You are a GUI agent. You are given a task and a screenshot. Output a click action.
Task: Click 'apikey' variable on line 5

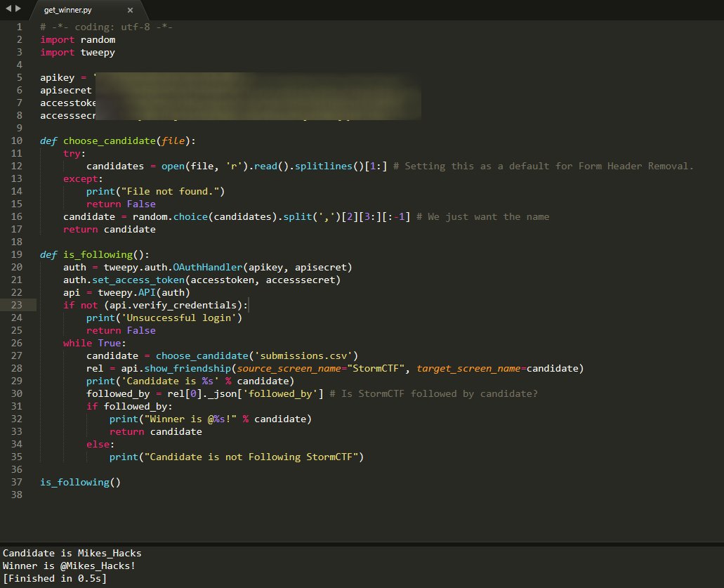pyautogui.click(x=58, y=77)
